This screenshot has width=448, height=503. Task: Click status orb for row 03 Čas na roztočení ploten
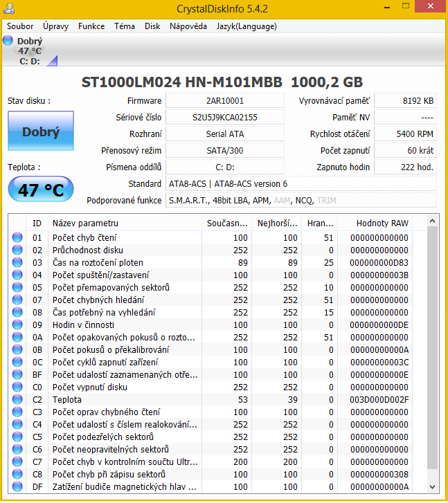[x=17, y=263]
